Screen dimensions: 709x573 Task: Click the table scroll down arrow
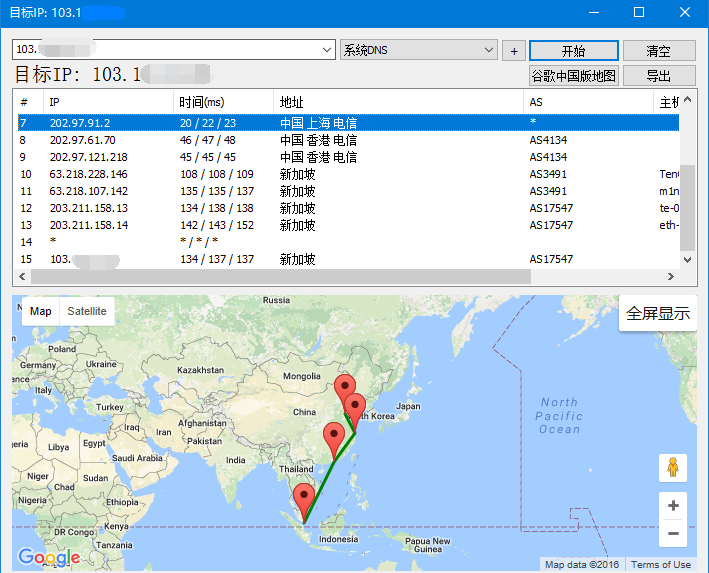[x=687, y=260]
